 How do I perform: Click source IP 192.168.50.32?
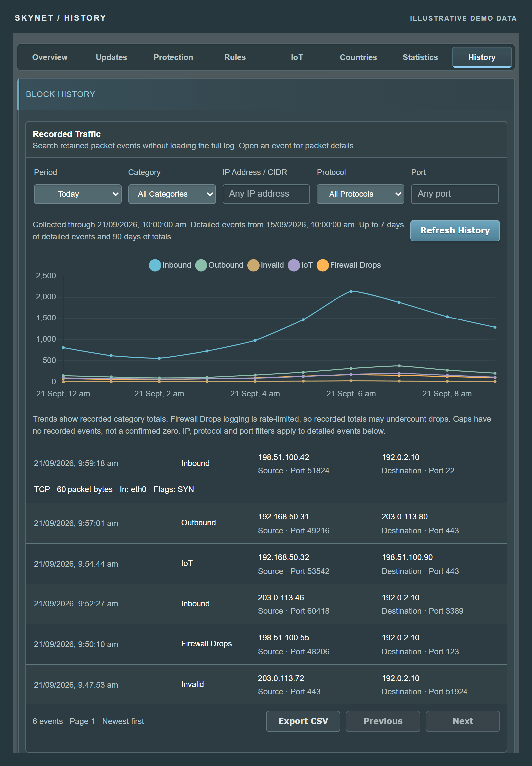click(x=283, y=557)
